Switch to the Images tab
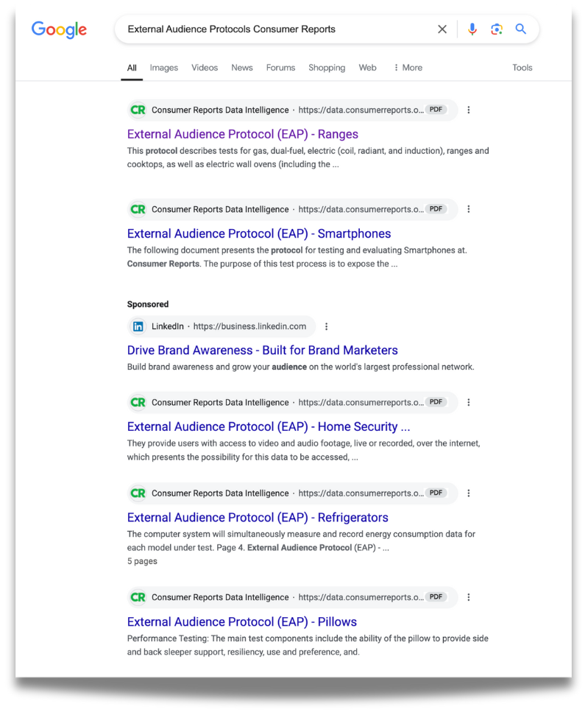This screenshot has height=715, width=588. [163, 68]
